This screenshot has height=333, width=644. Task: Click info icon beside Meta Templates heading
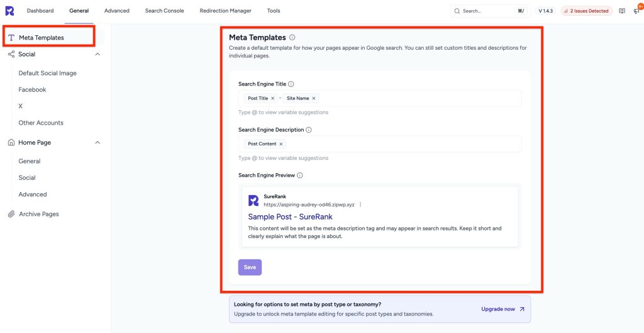292,38
